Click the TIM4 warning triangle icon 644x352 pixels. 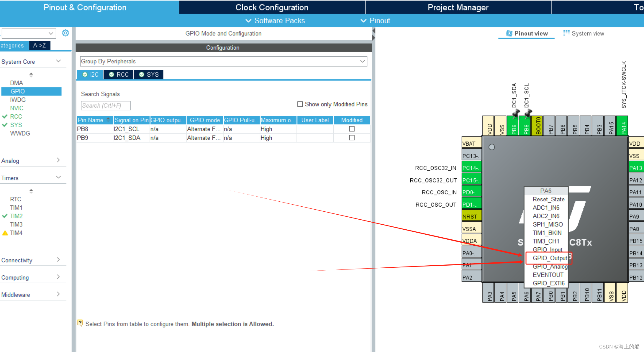(5, 233)
